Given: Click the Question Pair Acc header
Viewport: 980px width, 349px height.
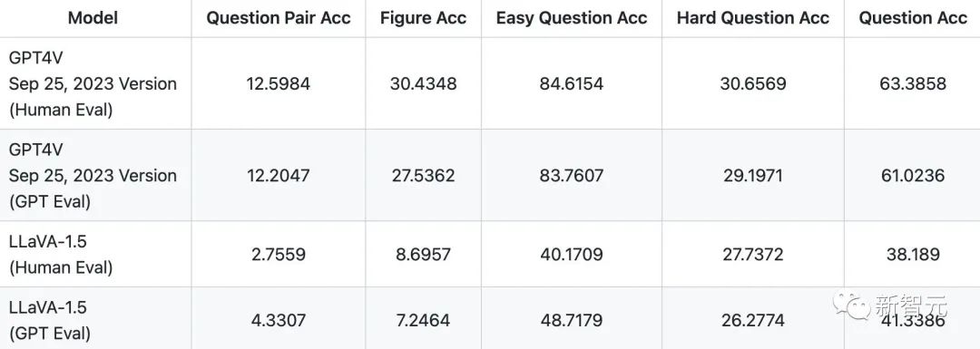Looking at the screenshot, I should pos(279,18).
